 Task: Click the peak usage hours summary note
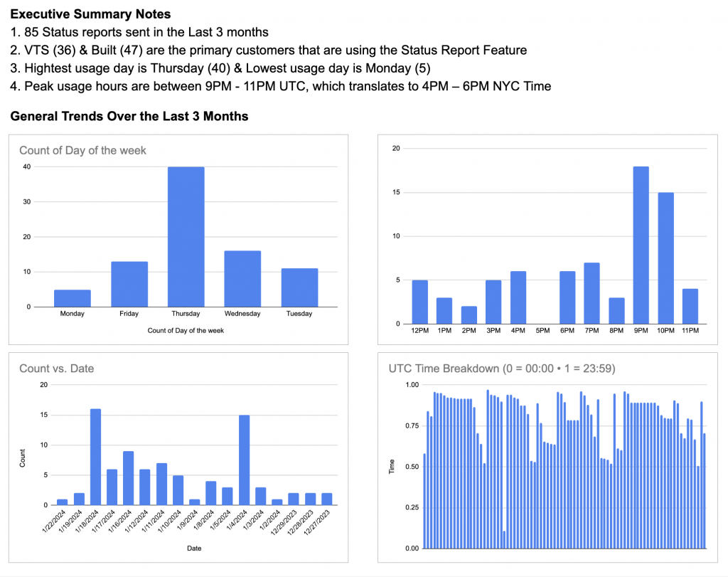[286, 87]
